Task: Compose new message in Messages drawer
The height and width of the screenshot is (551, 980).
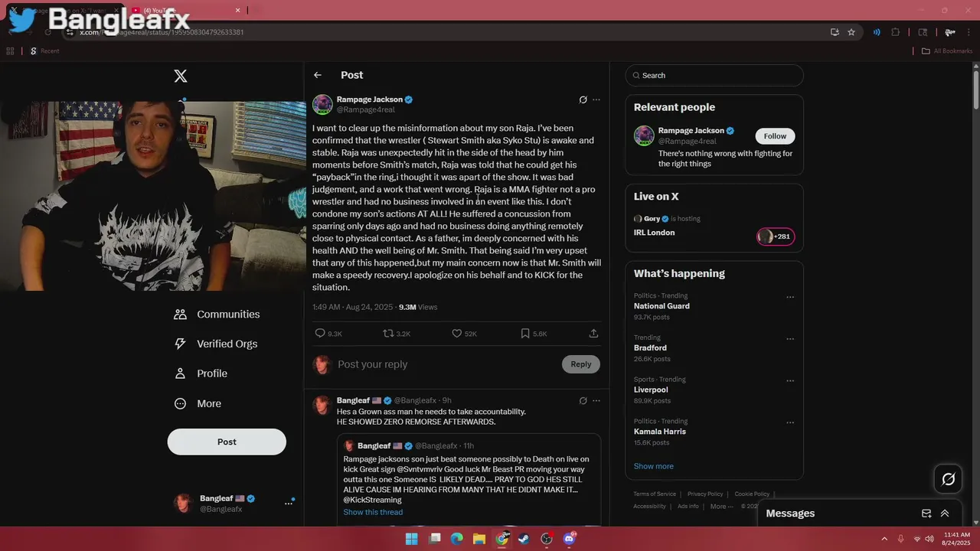Action: coord(926,514)
